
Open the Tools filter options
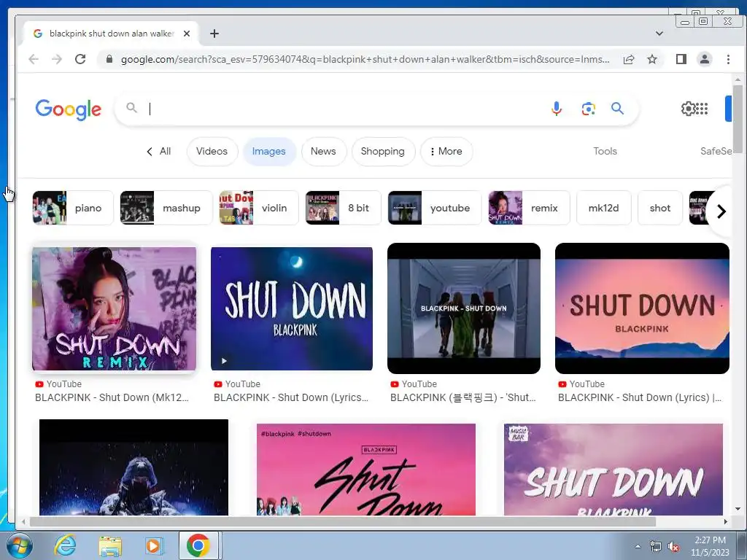[605, 152]
